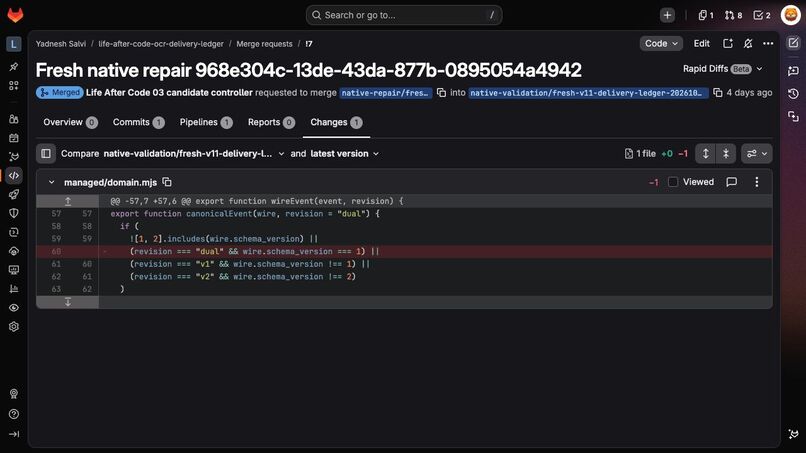
Task: Open the project avatar 'L' in sidebar
Action: [14, 44]
